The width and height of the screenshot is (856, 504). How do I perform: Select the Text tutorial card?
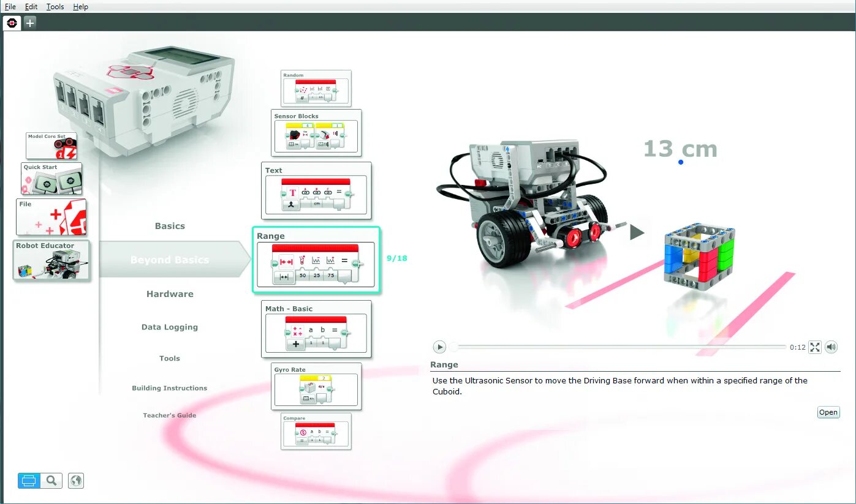click(317, 190)
